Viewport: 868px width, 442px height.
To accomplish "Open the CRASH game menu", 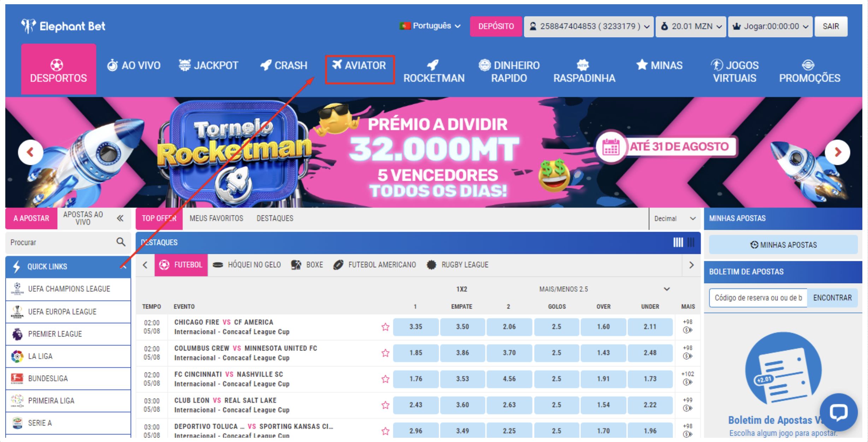I will 284,65.
